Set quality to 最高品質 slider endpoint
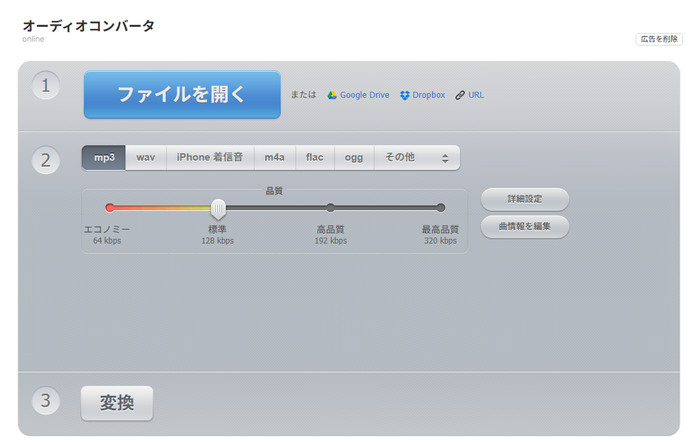The height and width of the screenshot is (442, 700). click(x=441, y=208)
